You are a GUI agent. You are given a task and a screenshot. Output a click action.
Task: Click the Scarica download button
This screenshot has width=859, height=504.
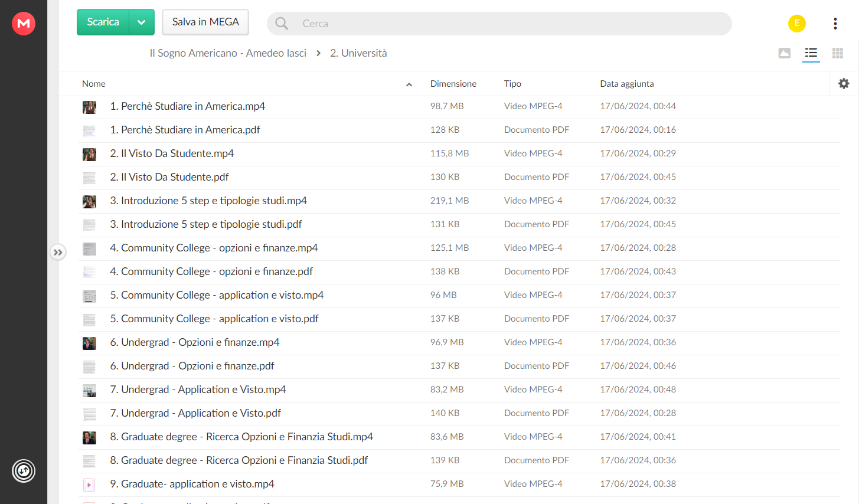(x=103, y=22)
